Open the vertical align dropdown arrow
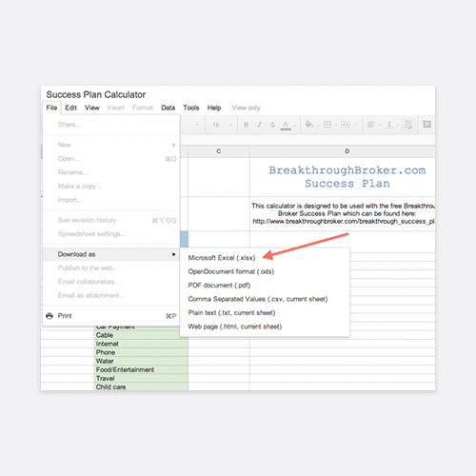Screen dimensions: 476x476 [x=398, y=125]
